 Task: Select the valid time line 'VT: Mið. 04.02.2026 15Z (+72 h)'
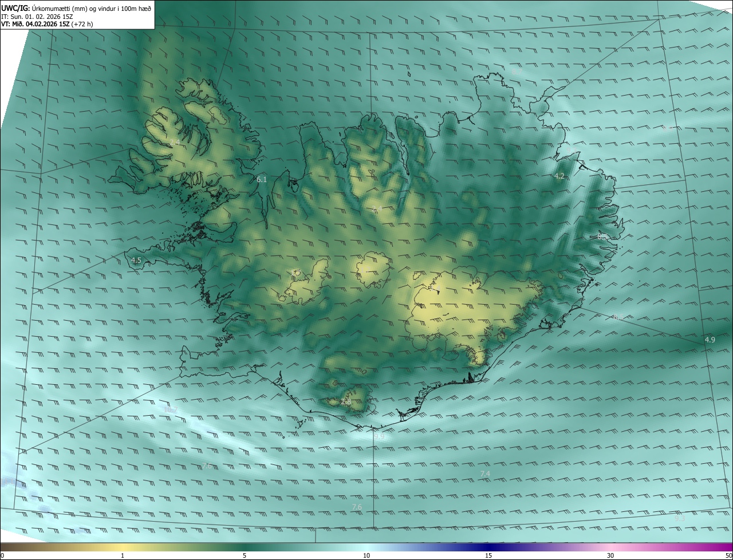tap(47, 24)
